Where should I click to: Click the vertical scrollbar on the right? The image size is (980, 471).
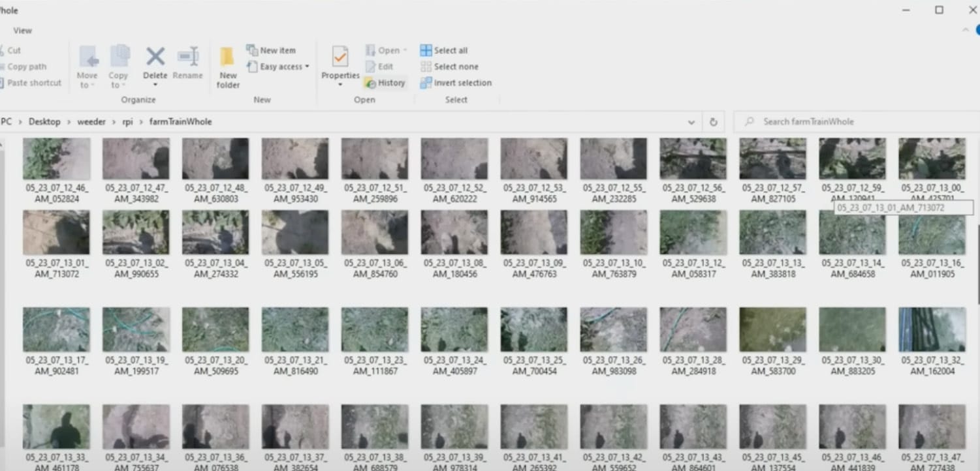(x=977, y=261)
